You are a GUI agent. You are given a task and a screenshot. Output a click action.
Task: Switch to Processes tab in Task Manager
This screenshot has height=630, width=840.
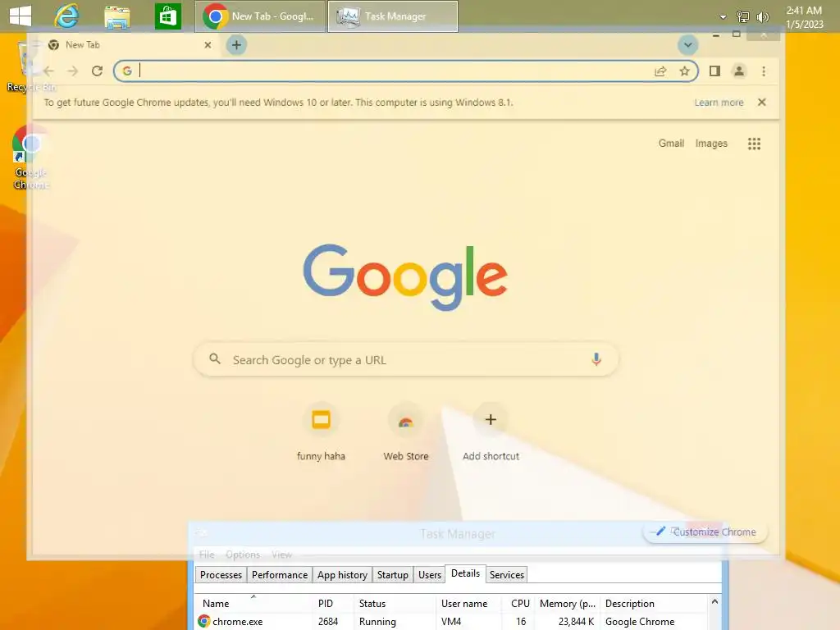coord(221,575)
